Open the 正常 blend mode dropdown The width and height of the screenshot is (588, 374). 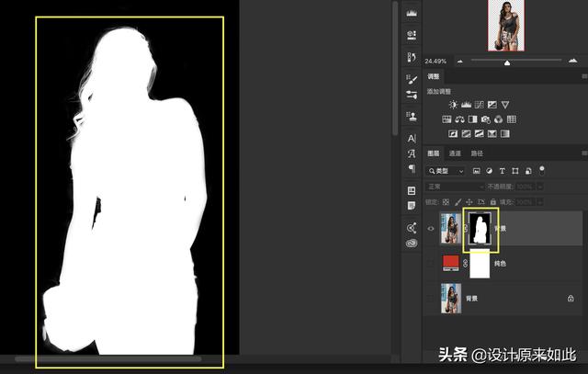(x=455, y=187)
